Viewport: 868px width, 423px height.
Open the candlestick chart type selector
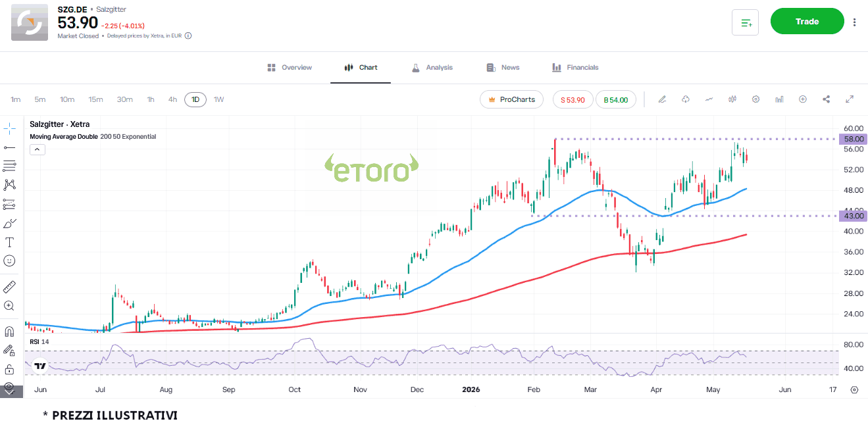point(732,99)
